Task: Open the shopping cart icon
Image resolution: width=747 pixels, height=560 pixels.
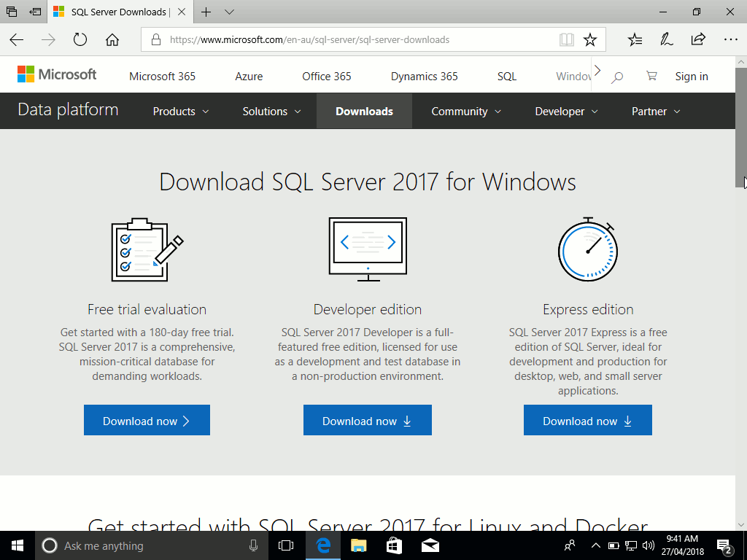Action: tap(651, 76)
